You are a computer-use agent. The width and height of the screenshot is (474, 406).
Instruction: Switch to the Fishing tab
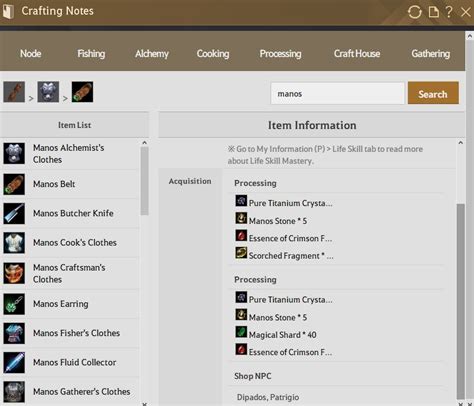click(91, 54)
